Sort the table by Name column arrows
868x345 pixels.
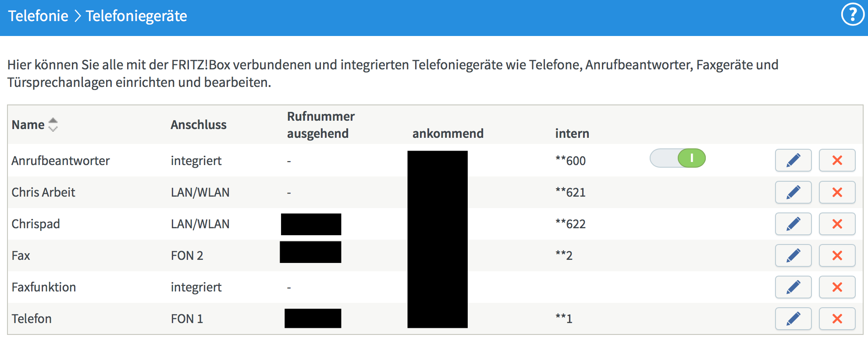tap(53, 125)
